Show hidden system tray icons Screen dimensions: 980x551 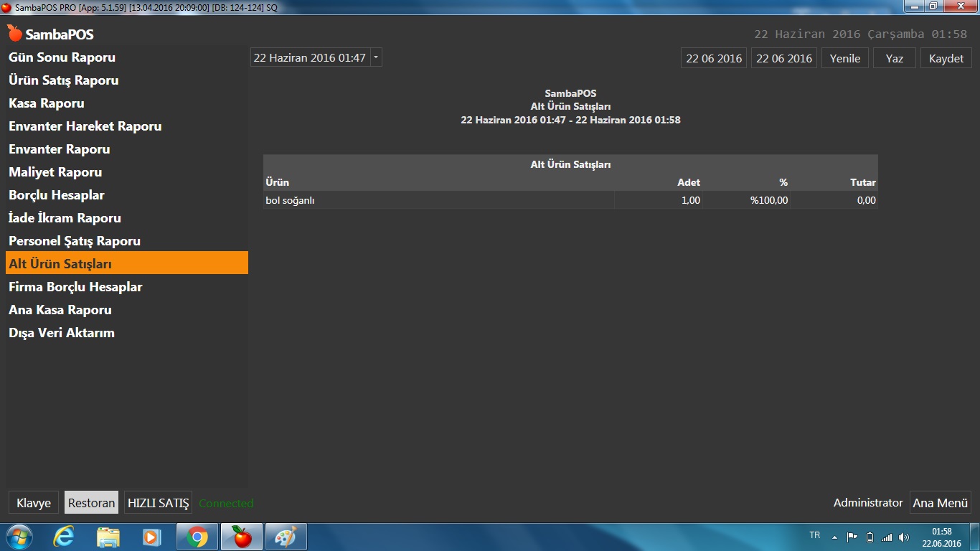point(834,537)
